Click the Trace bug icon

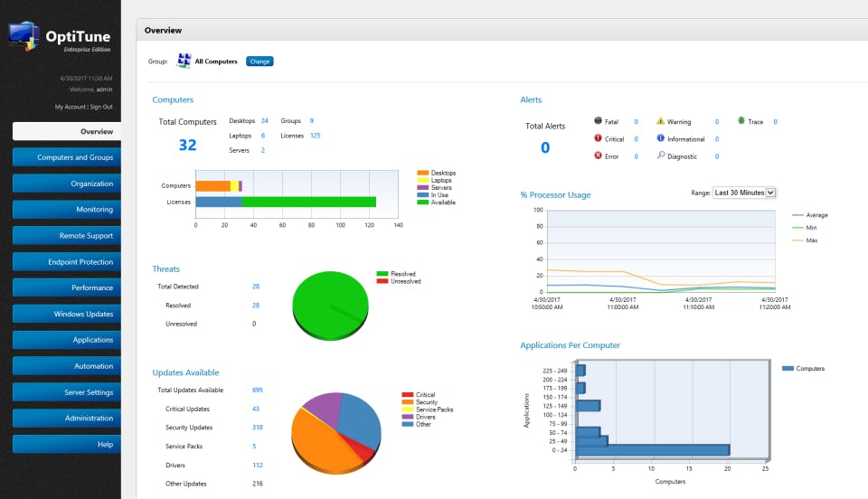click(741, 120)
